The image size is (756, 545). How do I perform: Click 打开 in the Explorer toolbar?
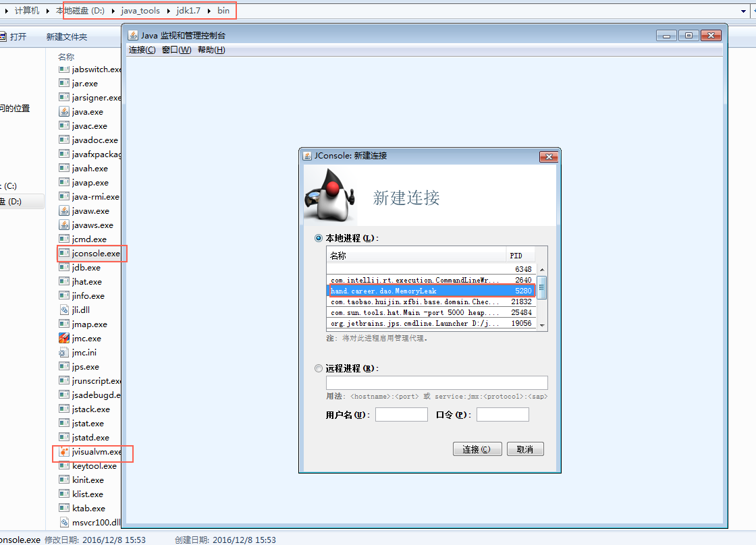[18, 36]
